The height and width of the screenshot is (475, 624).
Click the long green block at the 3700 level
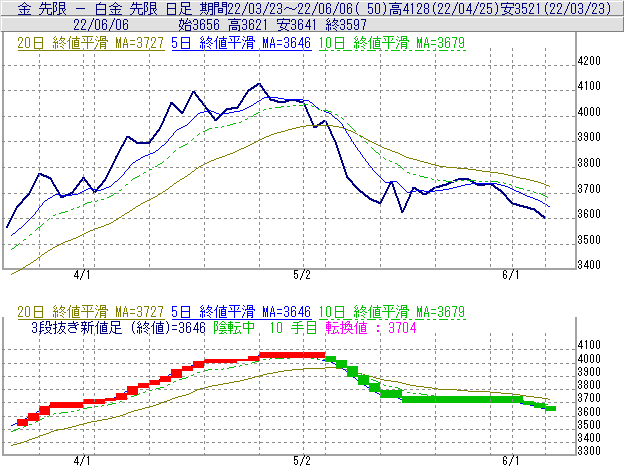pyautogui.click(x=462, y=399)
